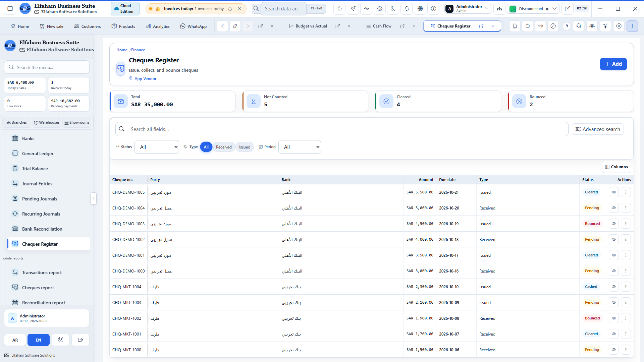
Task: Focus the Search the menu field
Action: (x=47, y=67)
